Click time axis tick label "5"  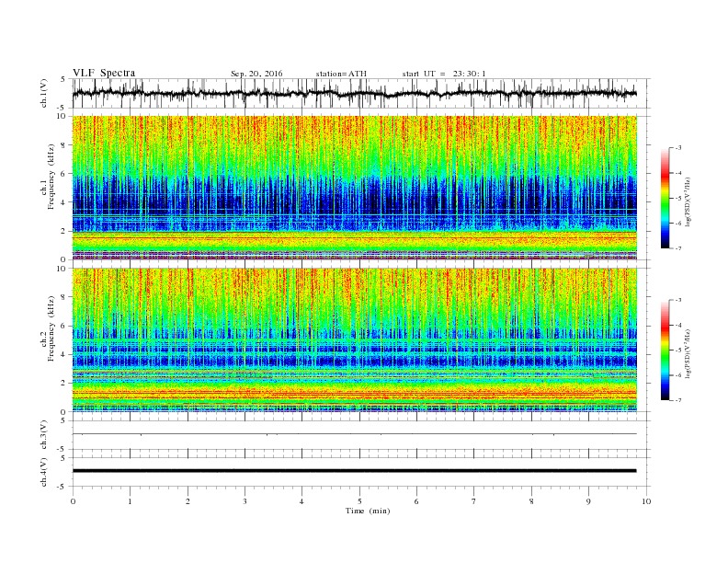tap(359, 501)
